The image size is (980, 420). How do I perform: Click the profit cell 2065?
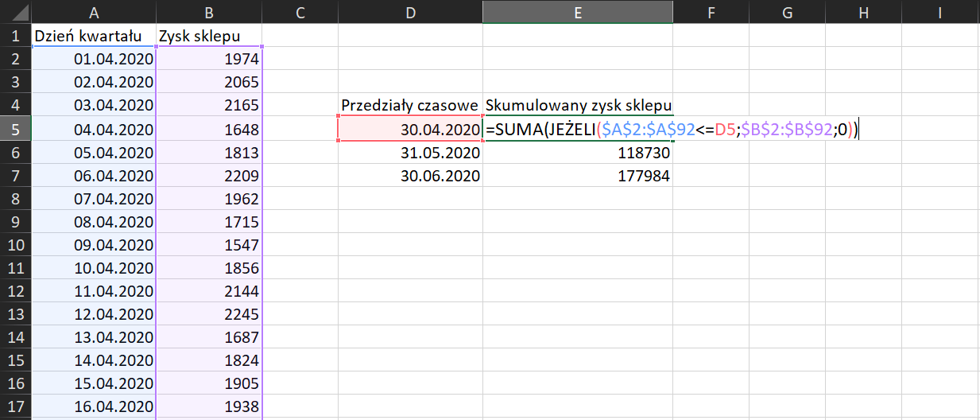tap(209, 82)
